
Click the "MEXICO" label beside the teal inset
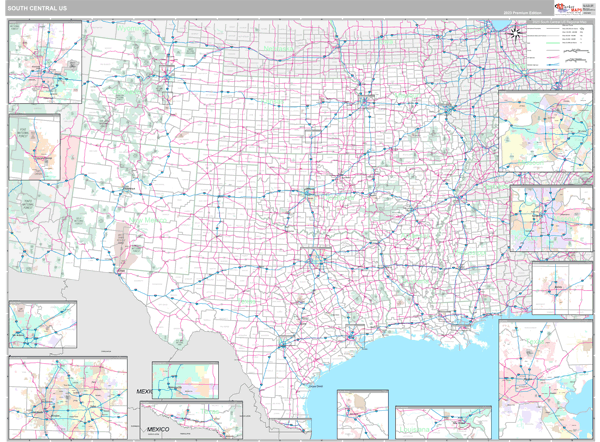144,391
